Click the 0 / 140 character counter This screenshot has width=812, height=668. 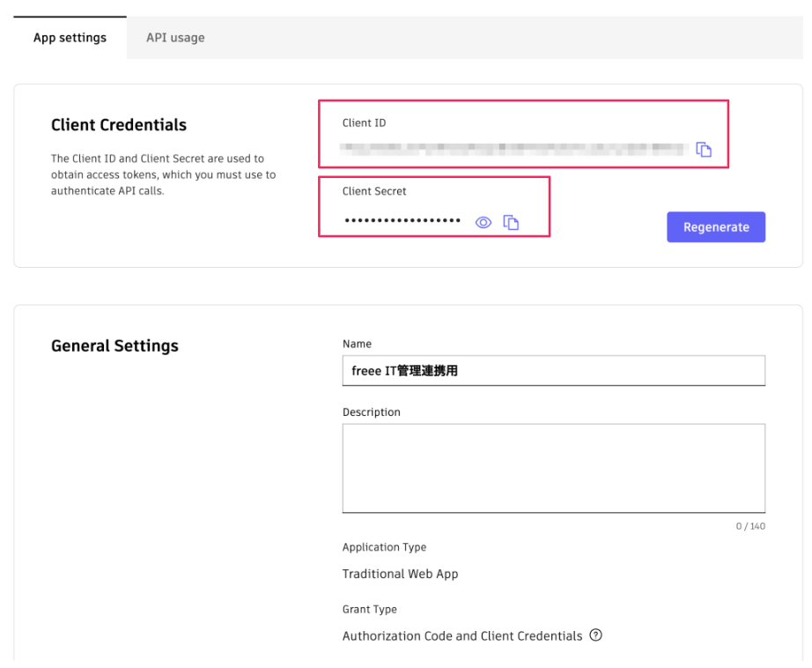(750, 526)
